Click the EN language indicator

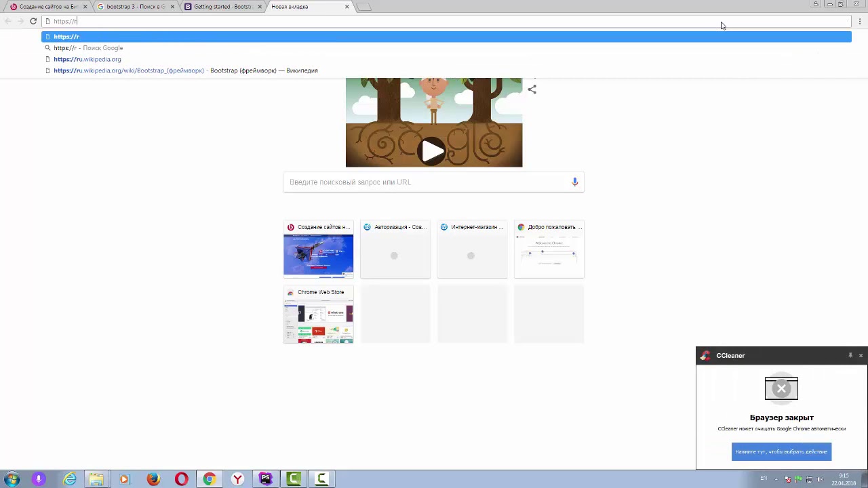764,479
